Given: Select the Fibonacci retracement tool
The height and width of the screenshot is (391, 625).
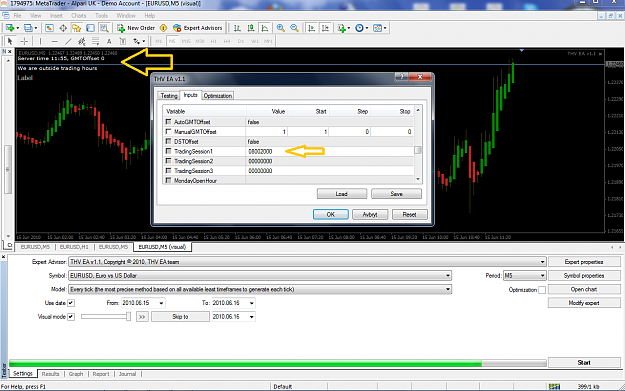Looking at the screenshot, I should point(95,41).
